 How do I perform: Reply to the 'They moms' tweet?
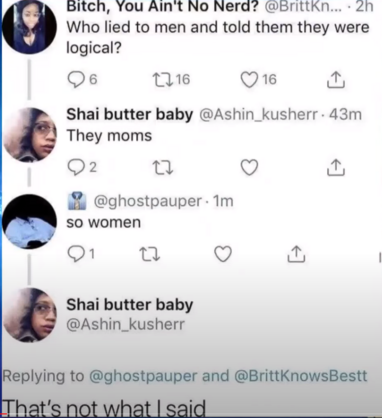[x=82, y=167]
